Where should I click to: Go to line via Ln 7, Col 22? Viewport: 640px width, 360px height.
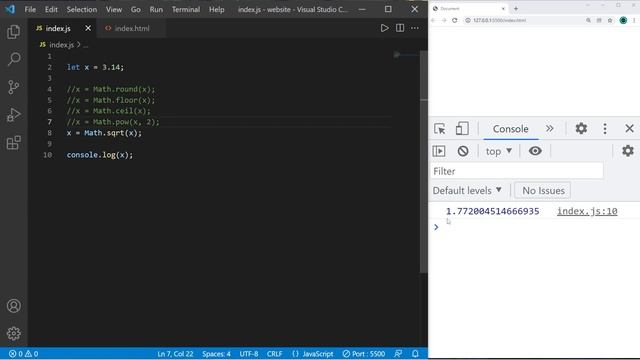(175, 354)
